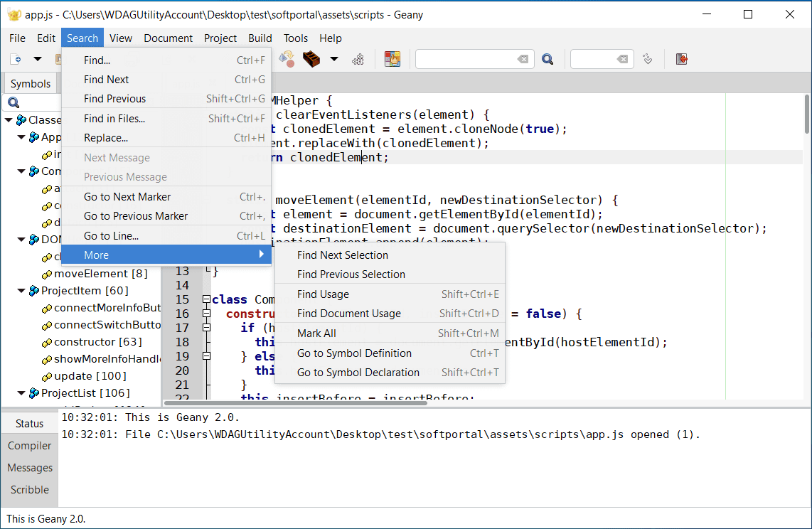Screen dimensions: 812x529
Task: Click the Compile toolbar icon
Action: pos(287,59)
